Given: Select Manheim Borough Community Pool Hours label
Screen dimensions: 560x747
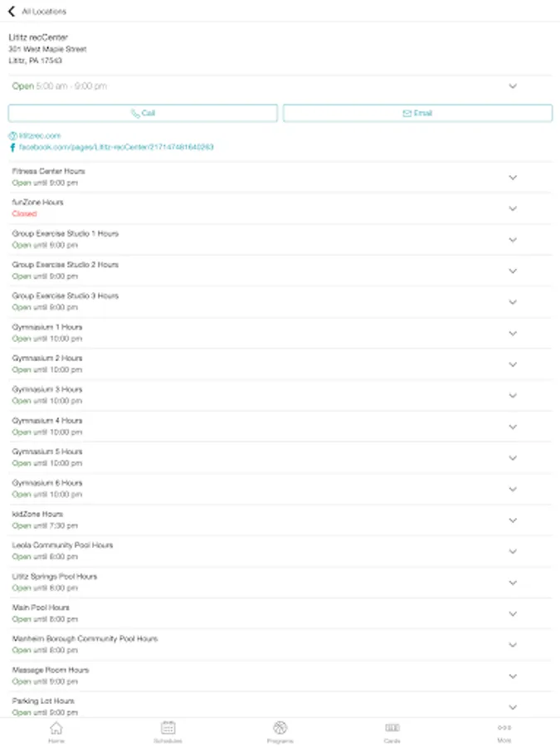Looking at the screenshot, I should 85,638.
